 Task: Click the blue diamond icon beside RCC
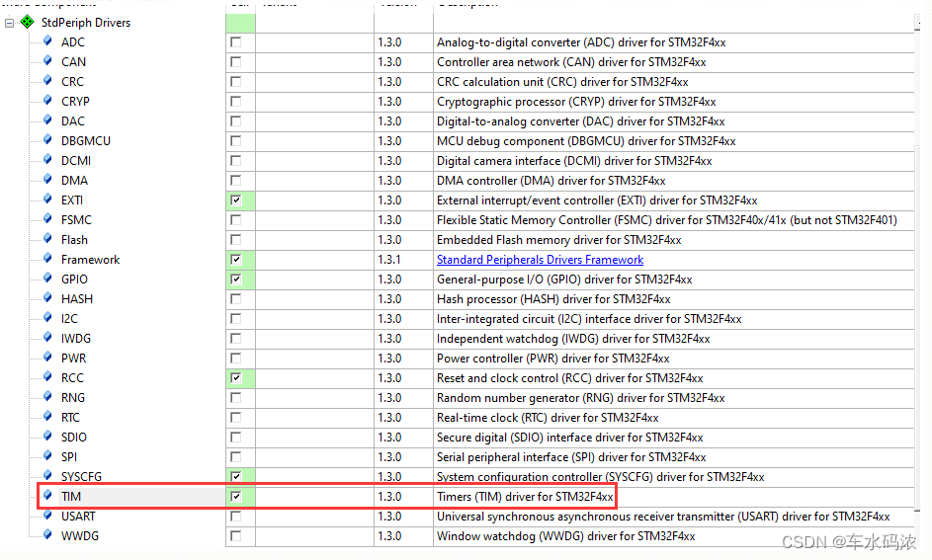pyautogui.click(x=48, y=376)
